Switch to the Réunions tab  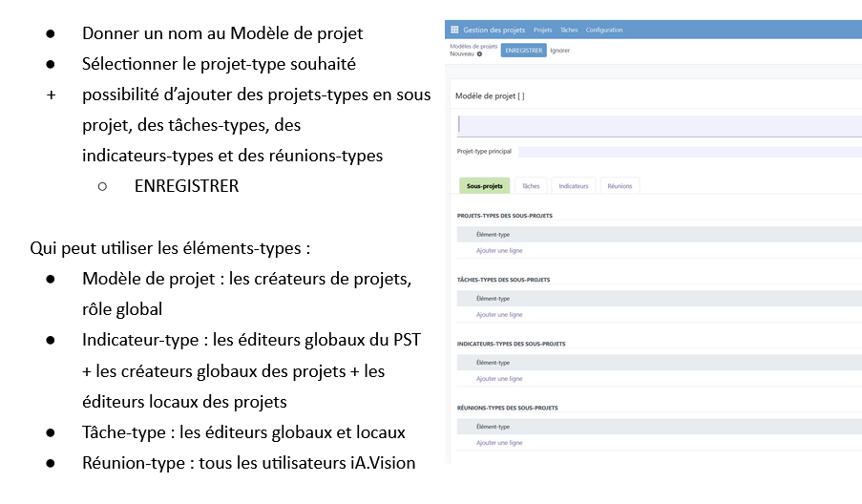click(x=620, y=186)
